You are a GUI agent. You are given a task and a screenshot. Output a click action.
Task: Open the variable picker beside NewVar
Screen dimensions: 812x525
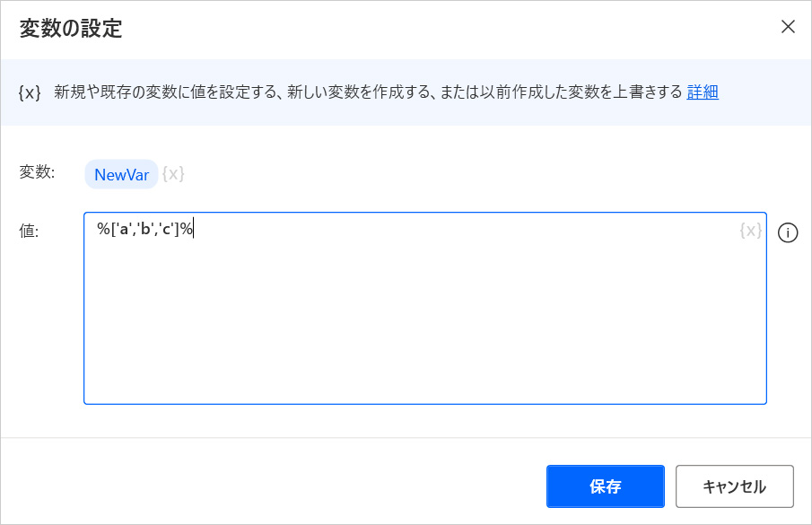coord(173,174)
